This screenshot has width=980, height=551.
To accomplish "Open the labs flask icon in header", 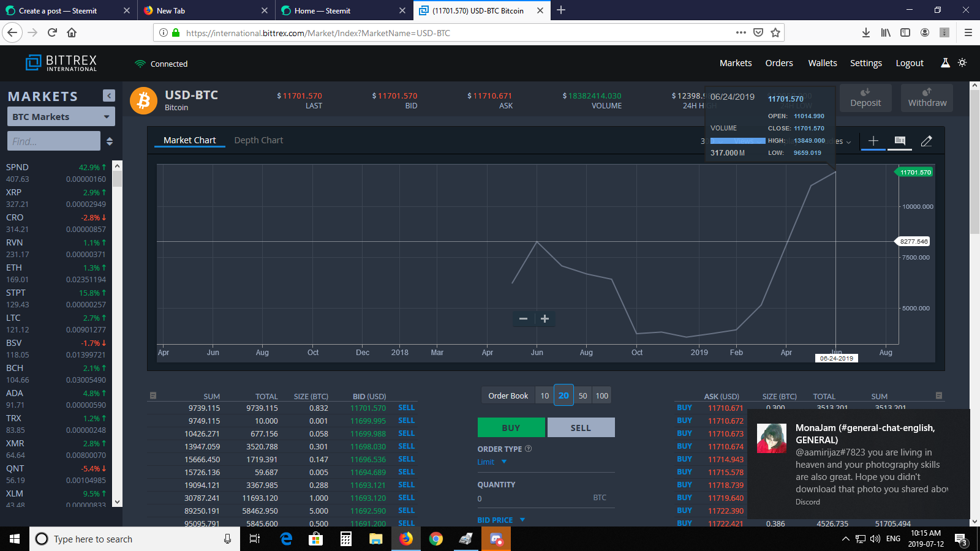I will [x=945, y=63].
